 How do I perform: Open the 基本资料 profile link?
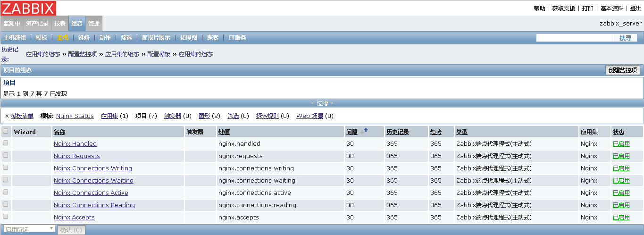point(612,8)
